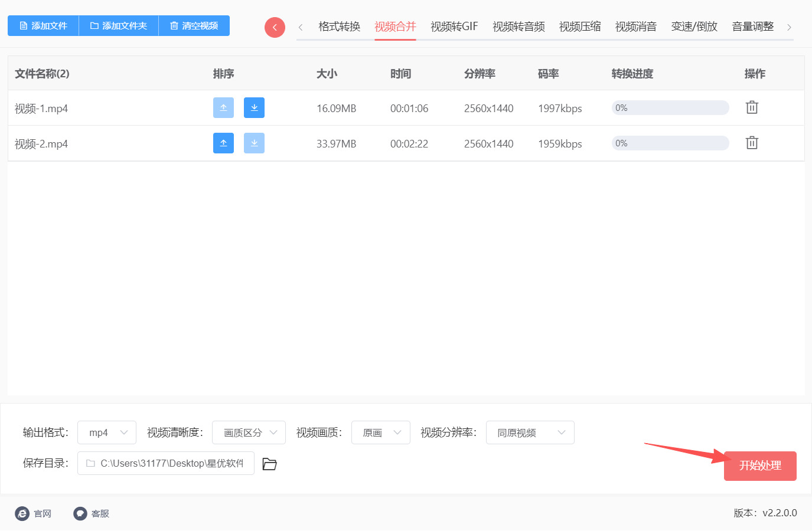Click the 视频-1.mp4 progress bar

pyautogui.click(x=670, y=107)
